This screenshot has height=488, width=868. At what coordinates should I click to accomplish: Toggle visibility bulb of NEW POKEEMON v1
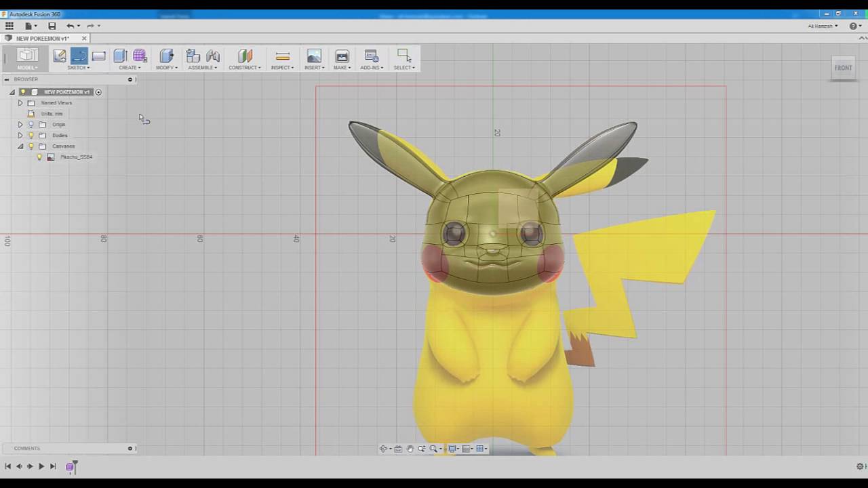coord(22,92)
